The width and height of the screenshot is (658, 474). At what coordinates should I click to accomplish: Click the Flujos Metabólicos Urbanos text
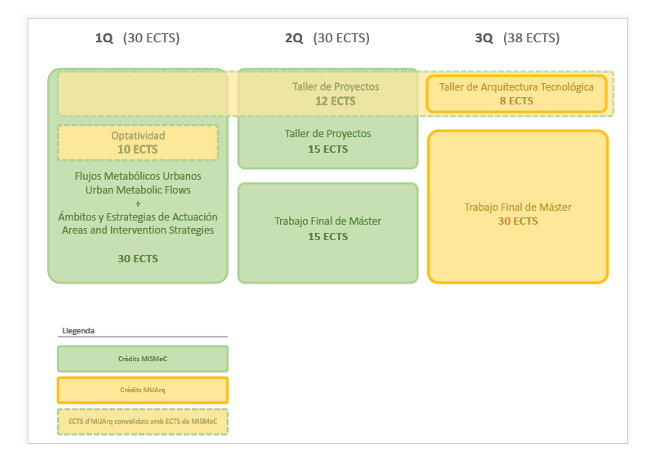tap(138, 176)
